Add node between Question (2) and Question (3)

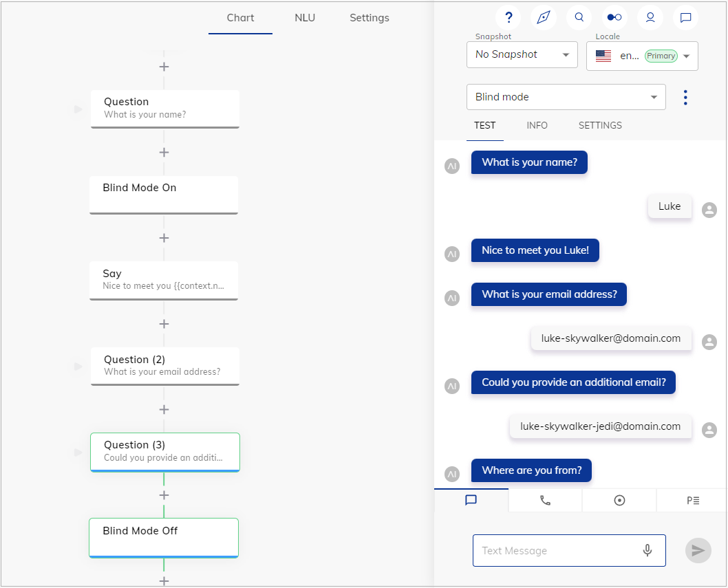click(164, 409)
